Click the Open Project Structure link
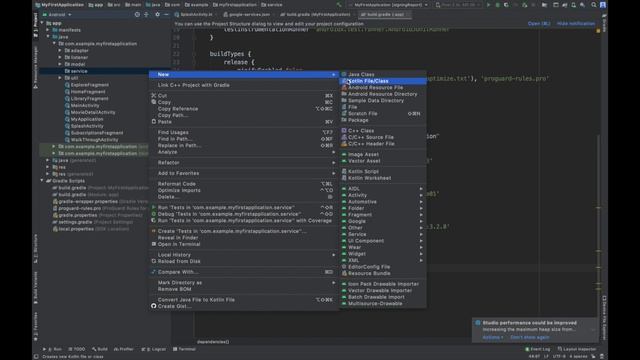Screen dimensions: 640x360 click(539, 24)
